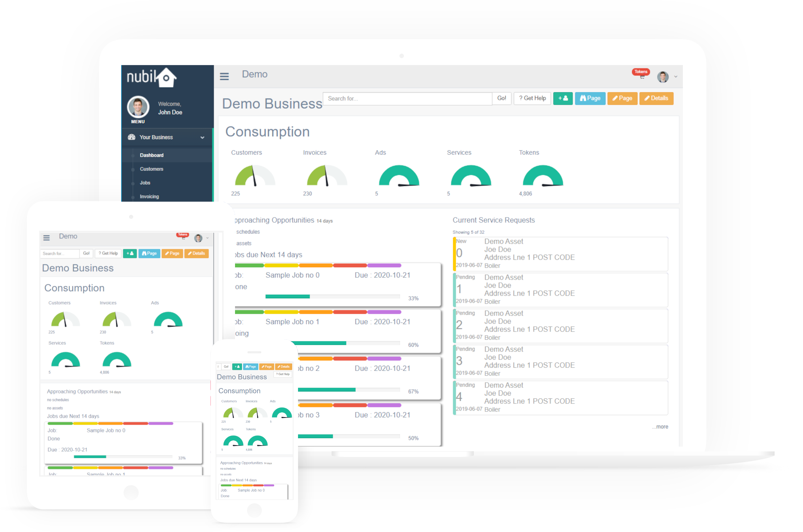
Task: Click the Go! button on phone
Action: (x=226, y=367)
